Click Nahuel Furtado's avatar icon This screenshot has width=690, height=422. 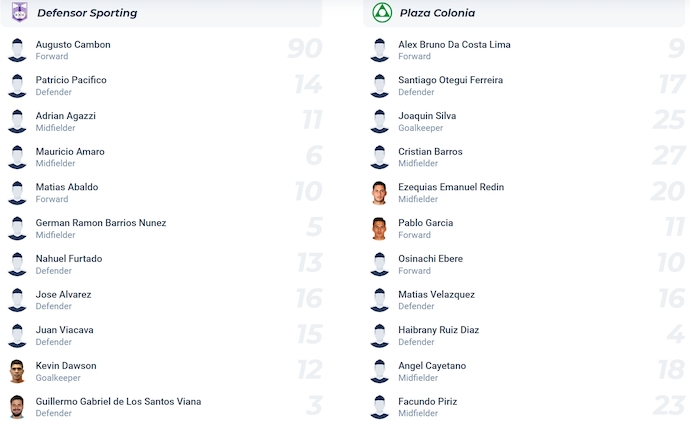point(17,264)
